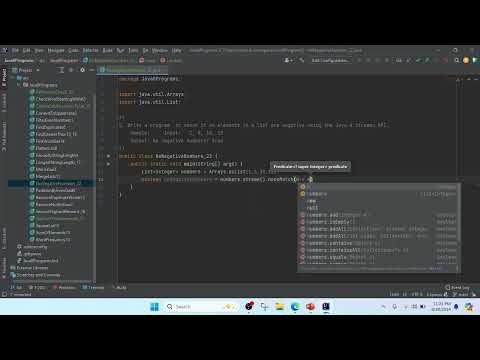480x360 pixels.
Task: Open the Help menu
Action: tap(176, 50)
